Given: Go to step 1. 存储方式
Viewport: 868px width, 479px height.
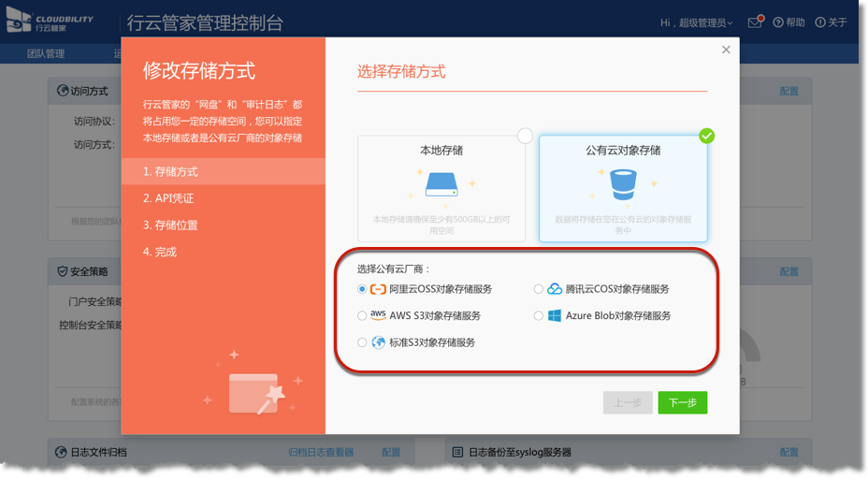Looking at the screenshot, I should [224, 171].
